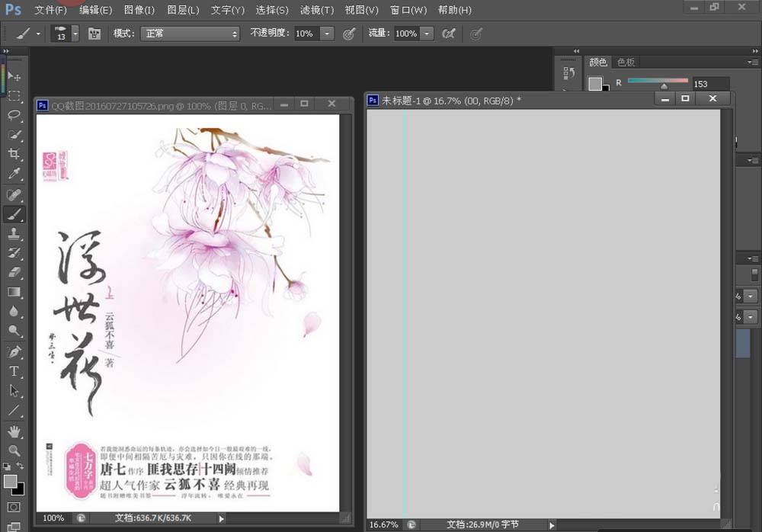
Task: Click the R value input field
Action: click(x=710, y=84)
